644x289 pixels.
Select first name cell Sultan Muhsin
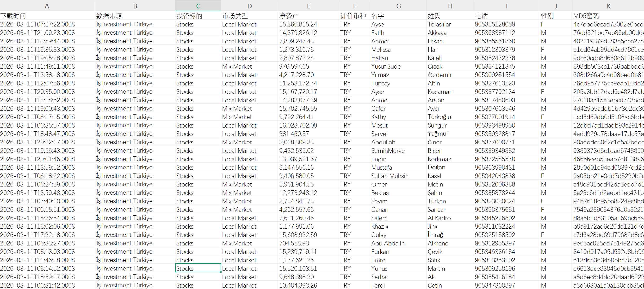click(x=398, y=176)
